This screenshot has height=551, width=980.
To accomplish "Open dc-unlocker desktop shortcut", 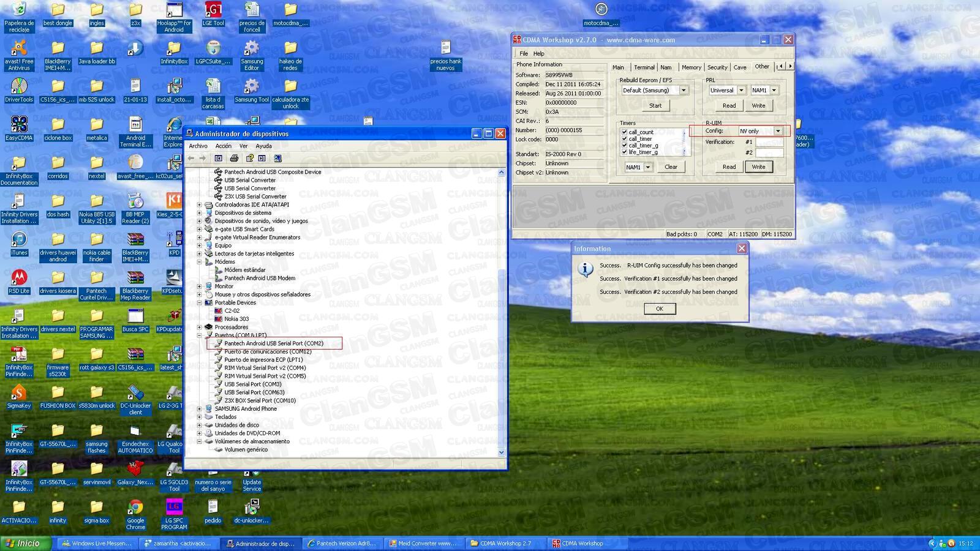I will coord(252,511).
